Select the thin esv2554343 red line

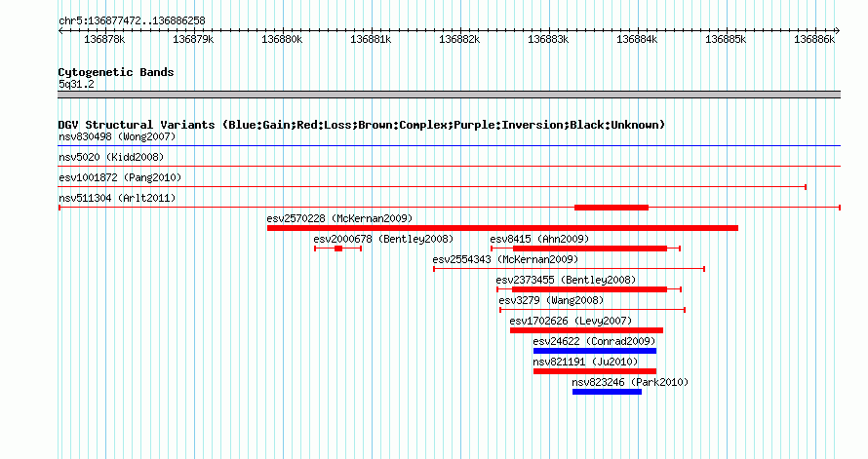[569, 269]
